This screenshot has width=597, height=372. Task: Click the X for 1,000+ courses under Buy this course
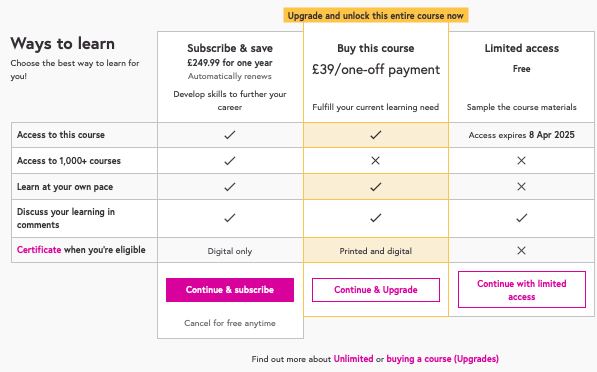pos(375,161)
